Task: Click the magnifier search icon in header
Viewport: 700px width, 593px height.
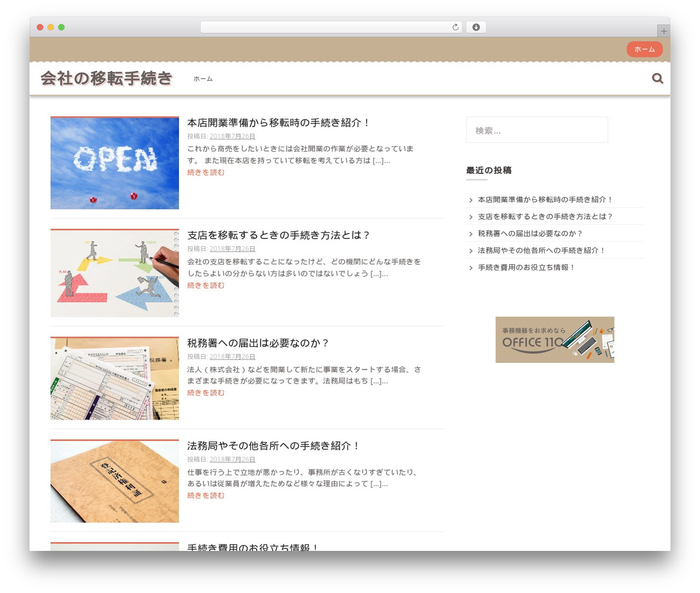Action: [657, 79]
